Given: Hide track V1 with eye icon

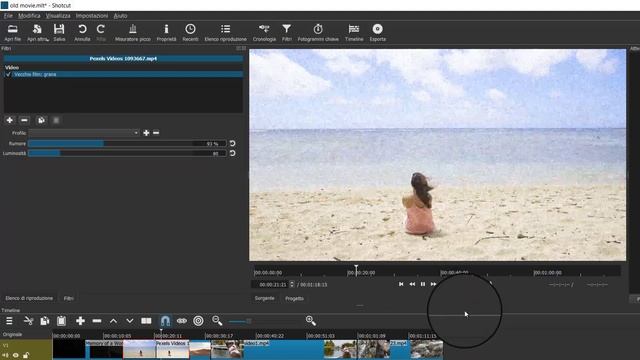Looking at the screenshot, I should (16, 355).
